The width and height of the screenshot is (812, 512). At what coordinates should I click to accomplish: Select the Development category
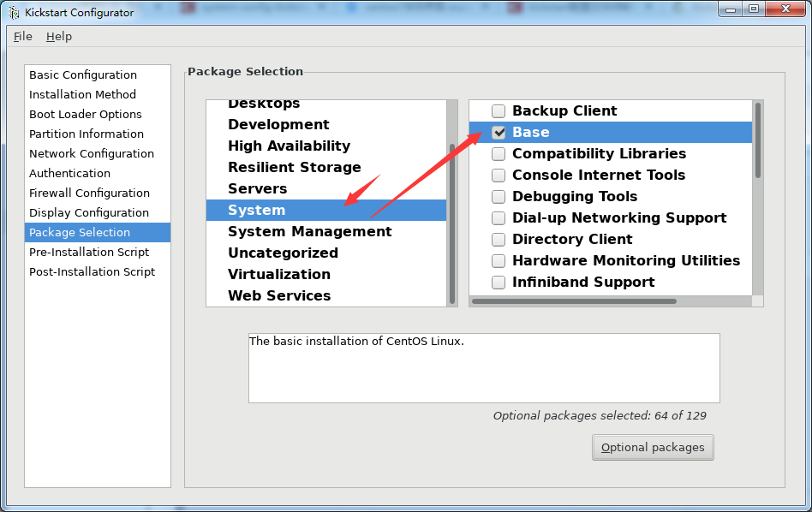326,124
